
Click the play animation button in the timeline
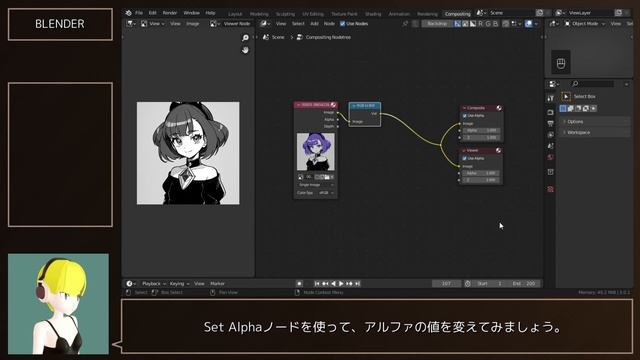pyautogui.click(x=341, y=284)
